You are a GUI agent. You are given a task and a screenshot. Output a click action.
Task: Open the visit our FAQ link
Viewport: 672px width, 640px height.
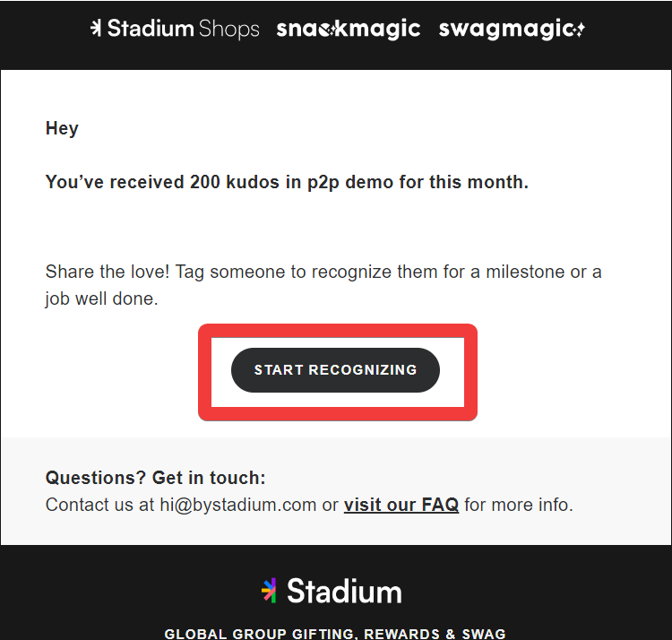(401, 505)
